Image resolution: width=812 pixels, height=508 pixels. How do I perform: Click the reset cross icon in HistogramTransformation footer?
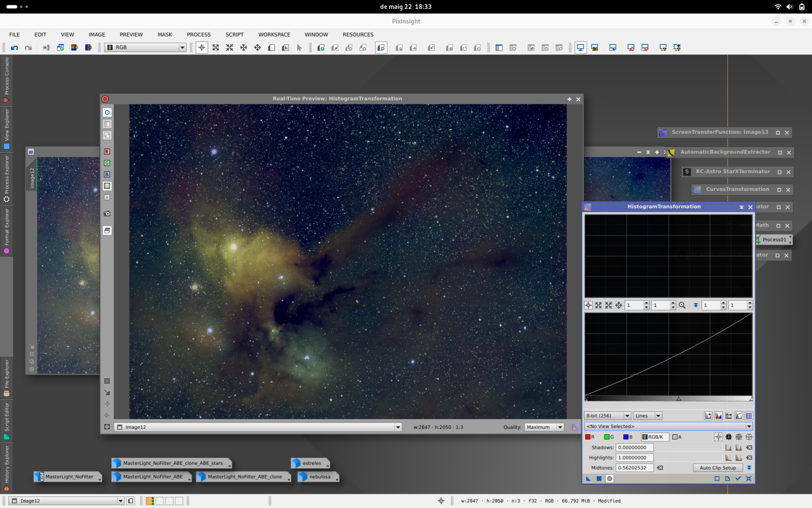749,478
